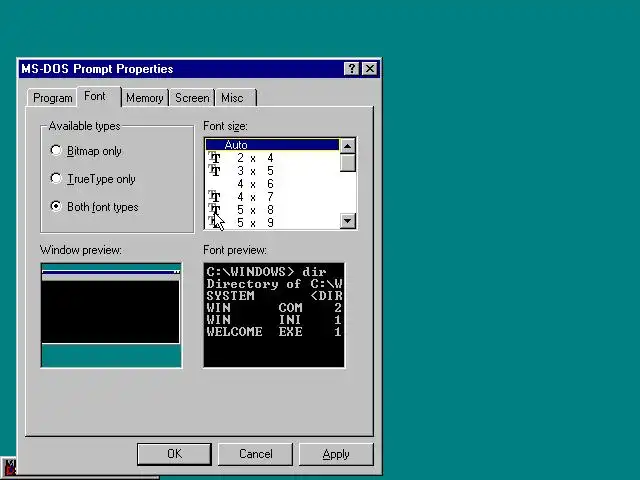Select font size 5 x 8
Viewport: 640px width, 480px height.
coord(272,210)
